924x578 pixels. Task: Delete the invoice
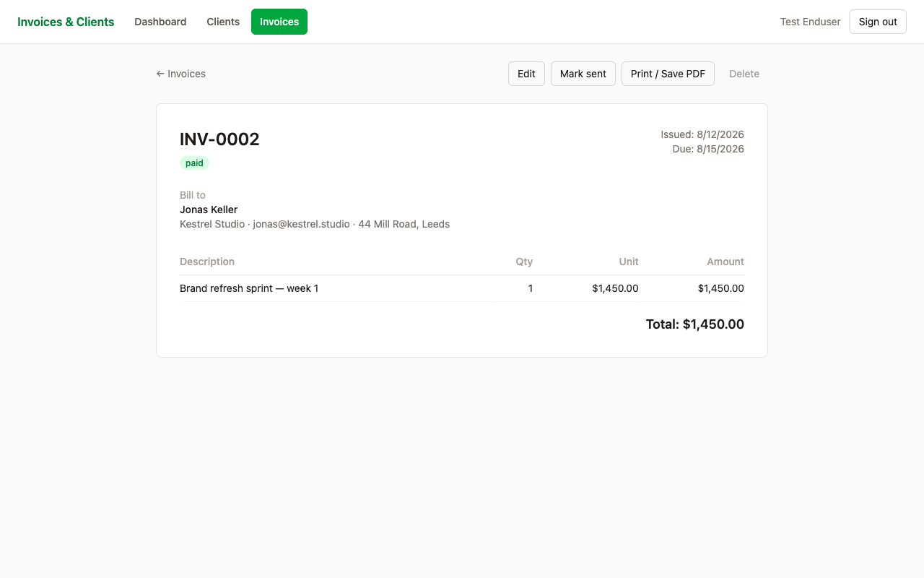(x=744, y=74)
